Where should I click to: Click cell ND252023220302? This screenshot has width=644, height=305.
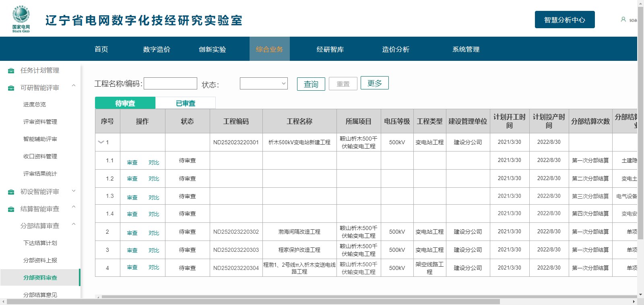point(236,232)
